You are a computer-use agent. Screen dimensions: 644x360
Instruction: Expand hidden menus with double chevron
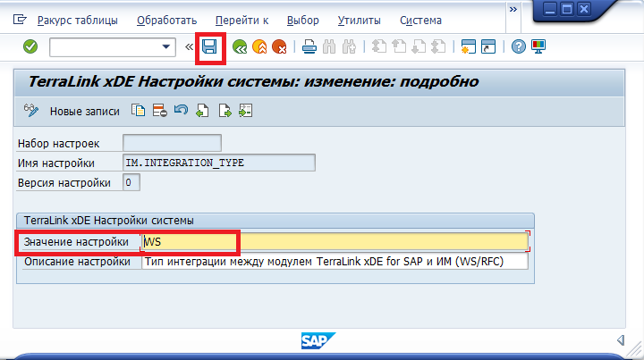tap(512, 10)
